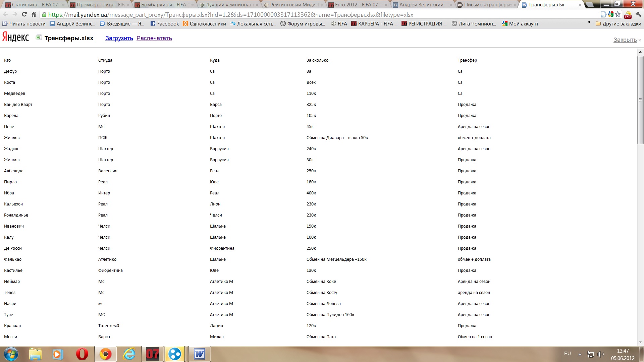Open the blue circle app on the taskbar
644x362 pixels.
pos(175,354)
